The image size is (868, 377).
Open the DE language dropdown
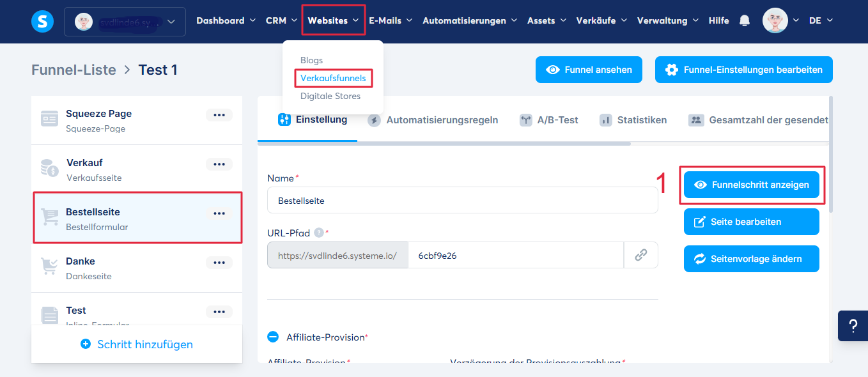[821, 20]
